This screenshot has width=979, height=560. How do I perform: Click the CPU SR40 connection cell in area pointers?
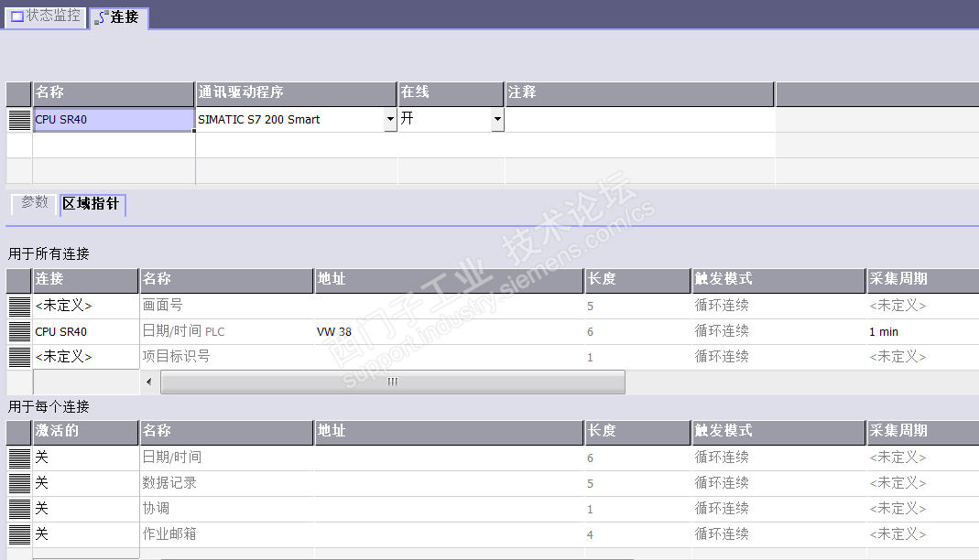pyautogui.click(x=86, y=331)
